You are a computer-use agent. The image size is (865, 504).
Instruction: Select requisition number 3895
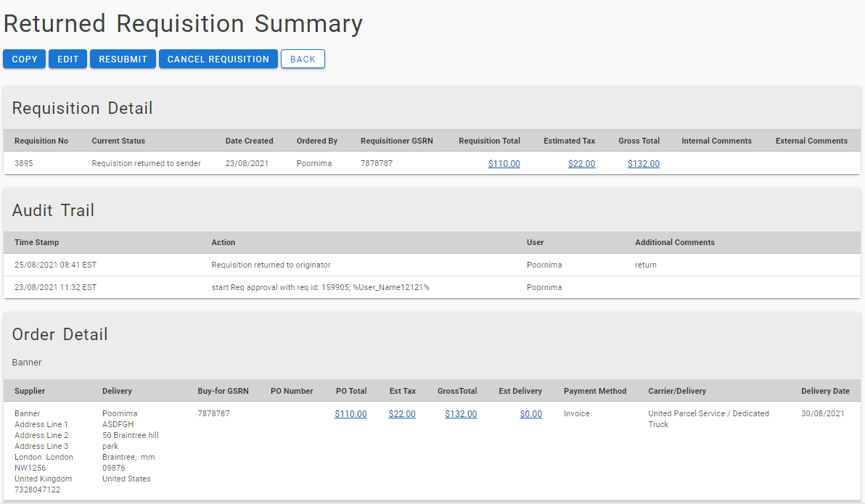click(24, 163)
